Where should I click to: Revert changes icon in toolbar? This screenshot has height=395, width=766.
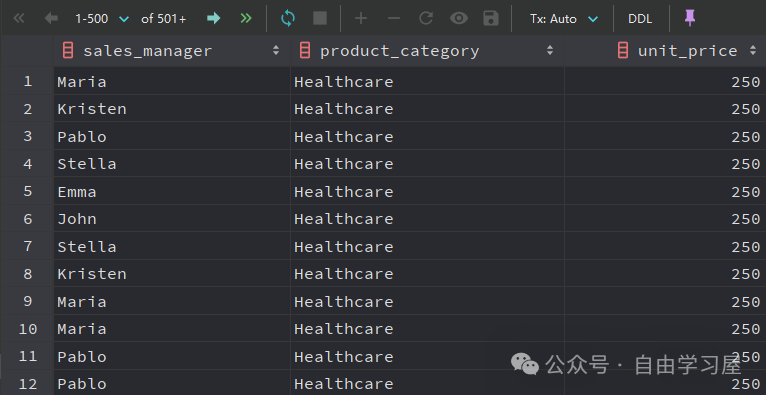coord(426,19)
